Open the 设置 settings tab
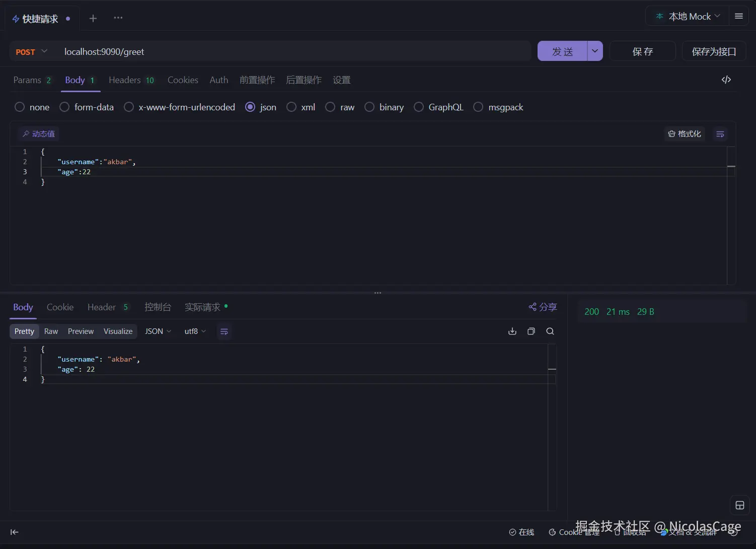The width and height of the screenshot is (756, 549). [342, 80]
